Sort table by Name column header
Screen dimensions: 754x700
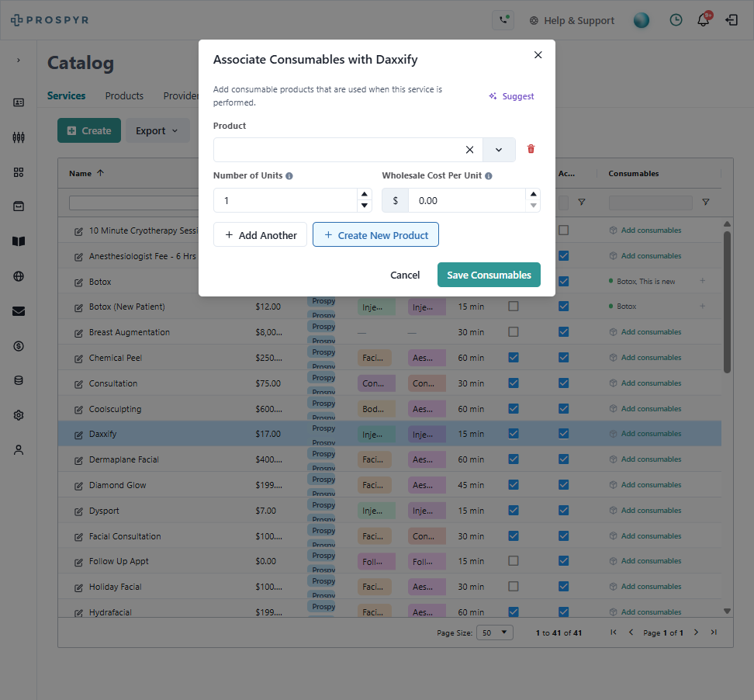(x=86, y=173)
